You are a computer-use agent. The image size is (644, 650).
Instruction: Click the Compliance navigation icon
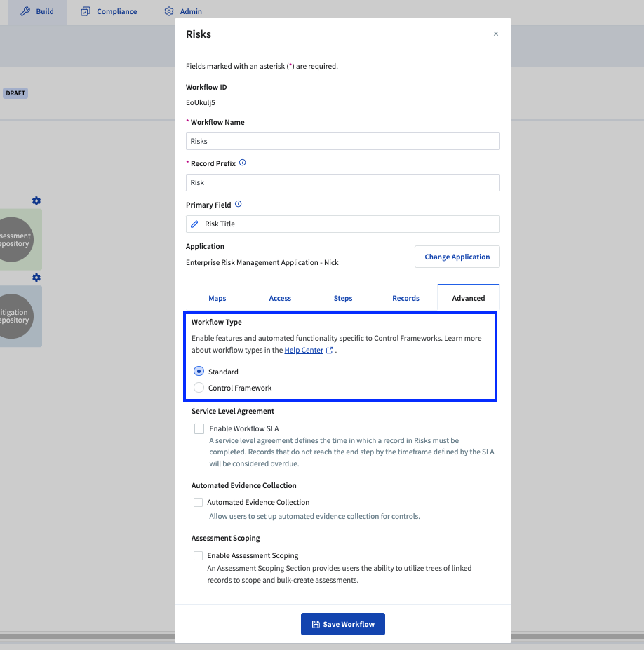[85, 11]
